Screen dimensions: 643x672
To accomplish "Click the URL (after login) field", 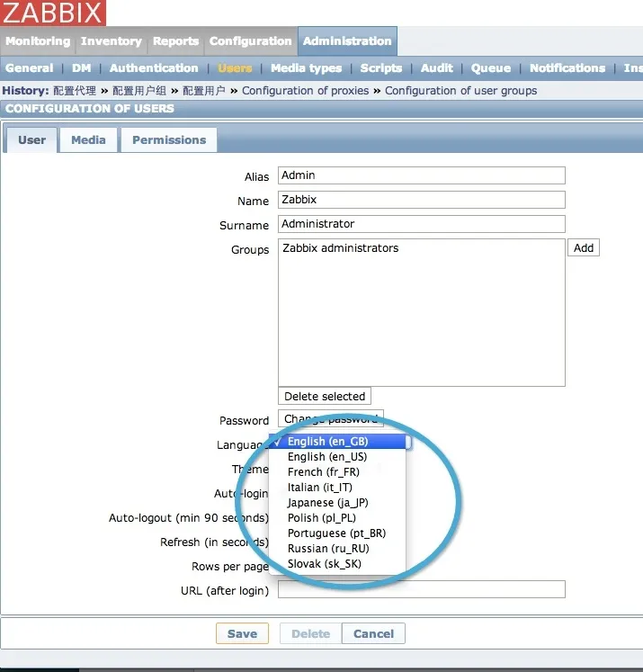I will pyautogui.click(x=422, y=589).
